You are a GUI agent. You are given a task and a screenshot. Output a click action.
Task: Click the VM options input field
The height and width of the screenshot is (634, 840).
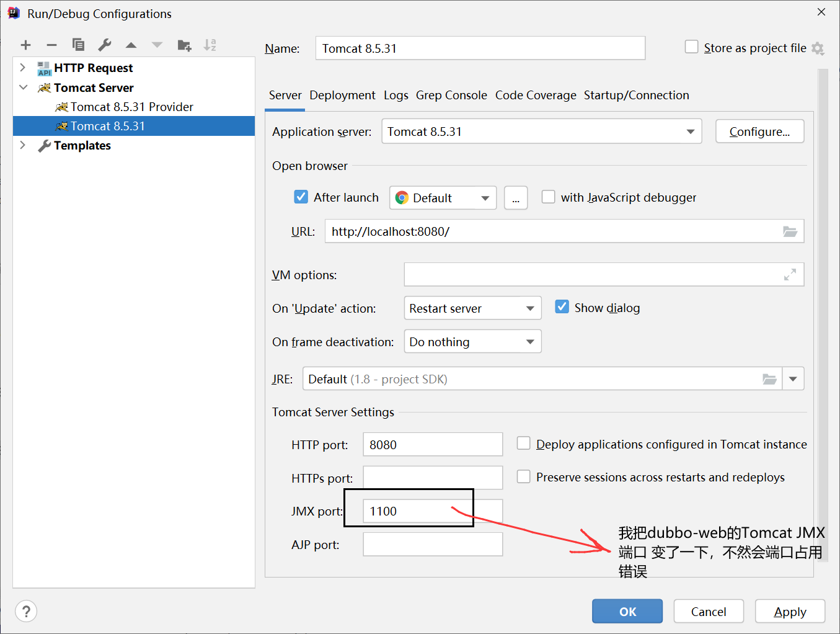click(x=604, y=274)
